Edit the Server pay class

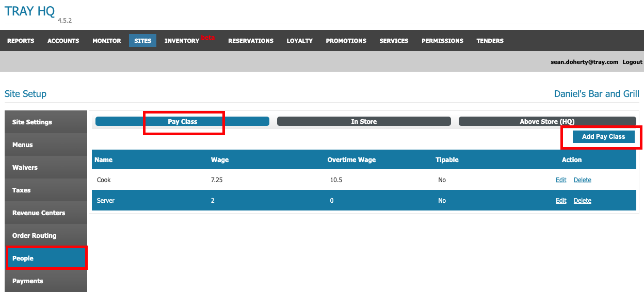click(x=561, y=201)
